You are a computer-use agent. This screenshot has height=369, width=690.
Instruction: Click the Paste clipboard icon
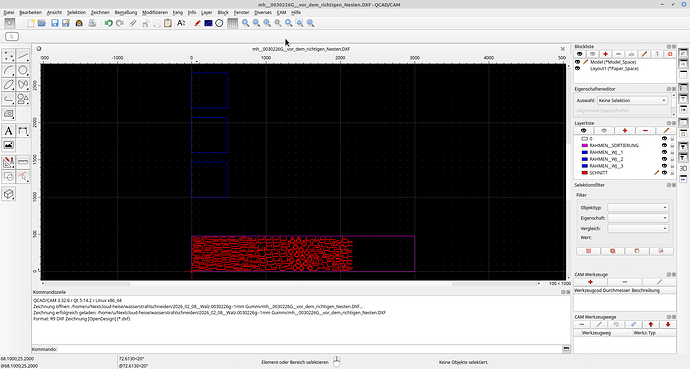(x=168, y=23)
